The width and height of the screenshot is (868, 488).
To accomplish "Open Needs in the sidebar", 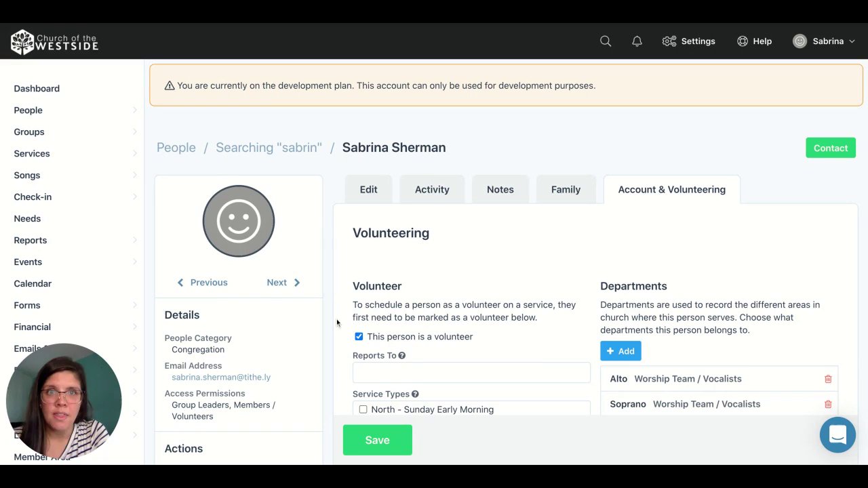I will [27, 218].
